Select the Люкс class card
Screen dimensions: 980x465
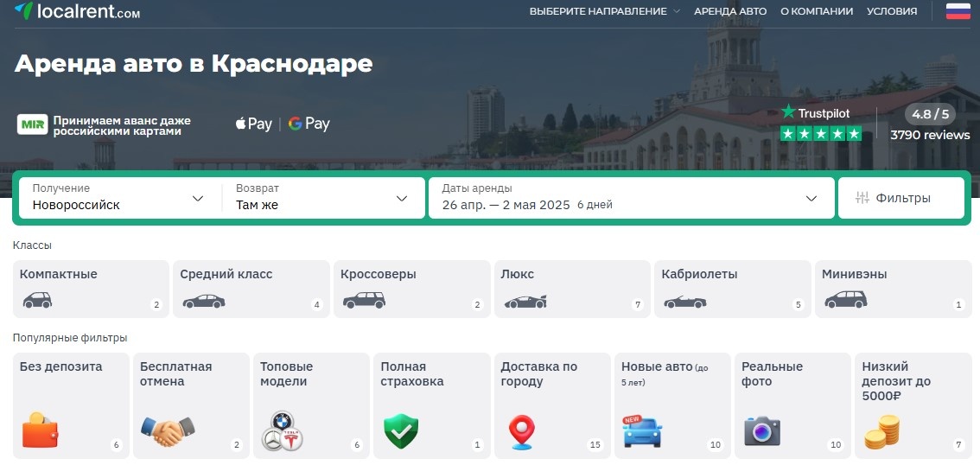572,289
